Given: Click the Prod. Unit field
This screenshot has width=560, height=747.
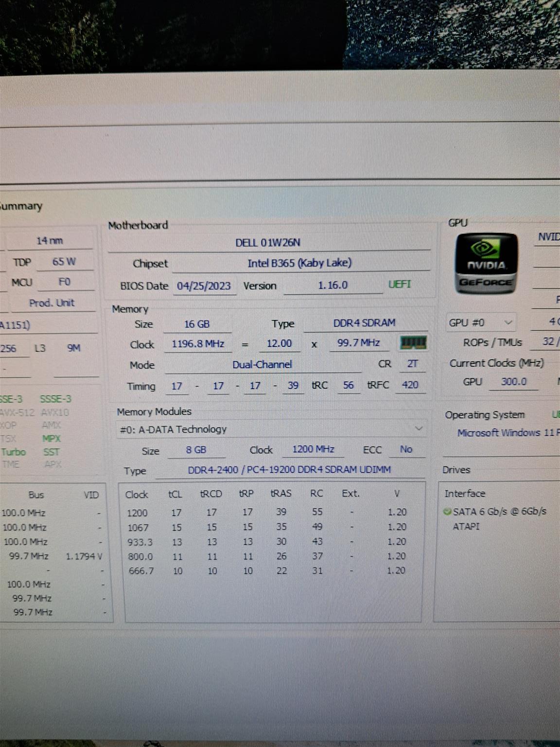Looking at the screenshot, I should click(52, 303).
